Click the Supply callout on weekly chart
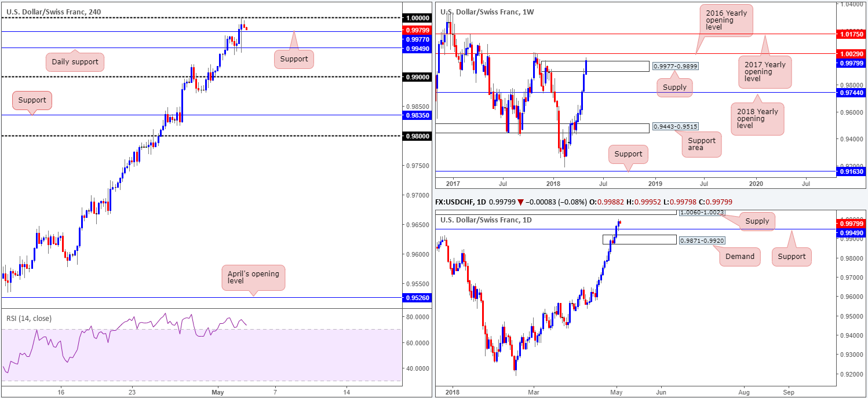The image size is (868, 398). 675,87
